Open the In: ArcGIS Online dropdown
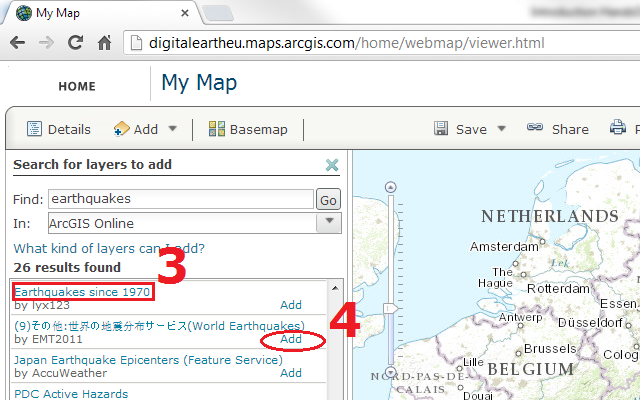 195,223
